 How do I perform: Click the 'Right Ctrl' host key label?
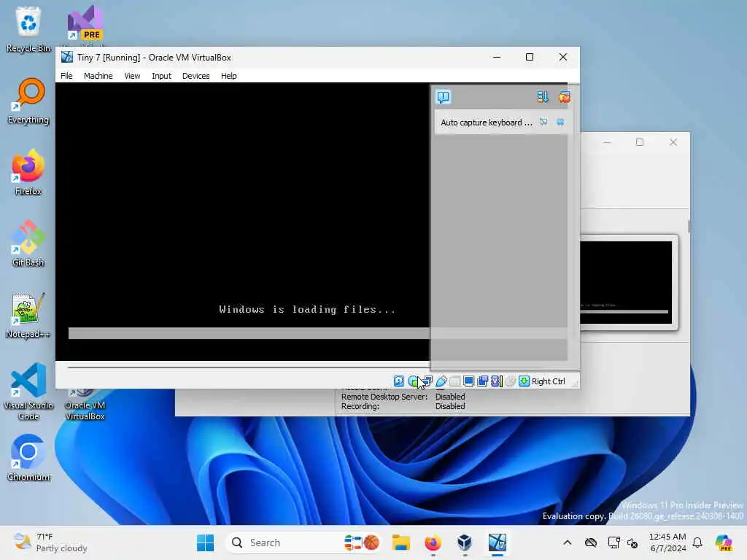(549, 381)
